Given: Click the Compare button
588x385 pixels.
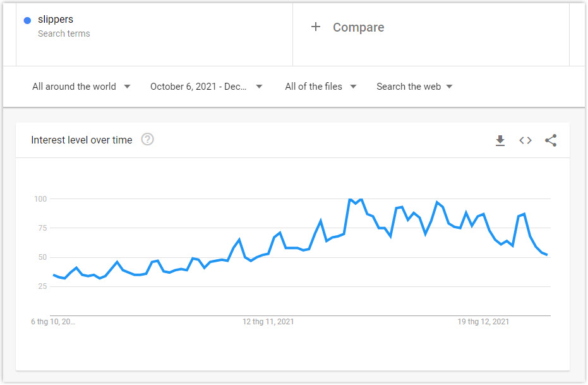Looking at the screenshot, I should point(358,27).
